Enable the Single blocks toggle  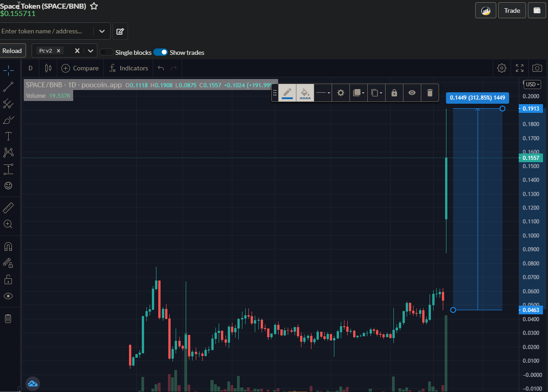tap(107, 52)
